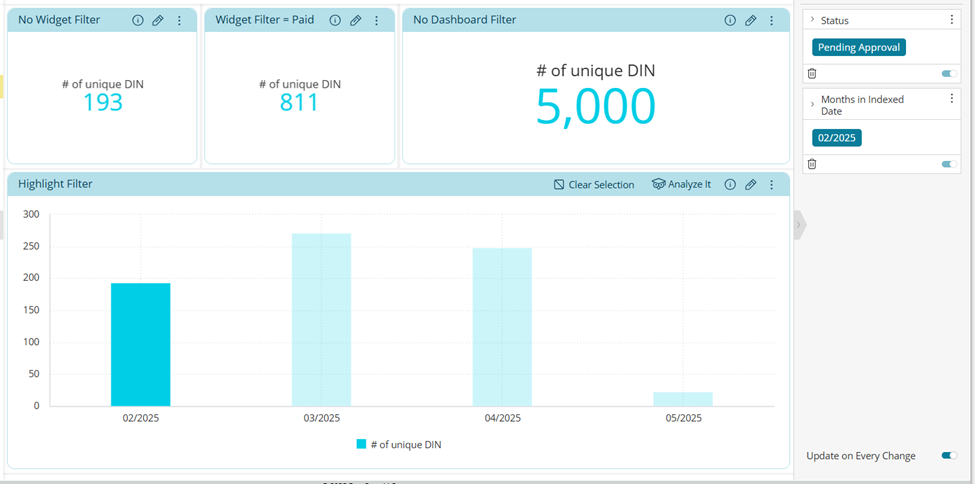Toggle the Status filter off
Viewport: 975px width, 484px height.
[x=950, y=73]
